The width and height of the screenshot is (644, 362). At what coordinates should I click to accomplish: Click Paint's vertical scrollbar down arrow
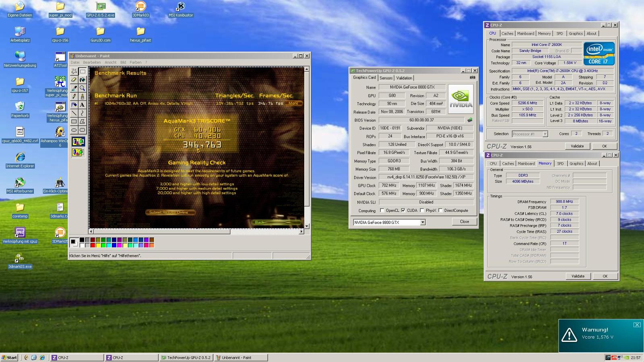(x=307, y=226)
